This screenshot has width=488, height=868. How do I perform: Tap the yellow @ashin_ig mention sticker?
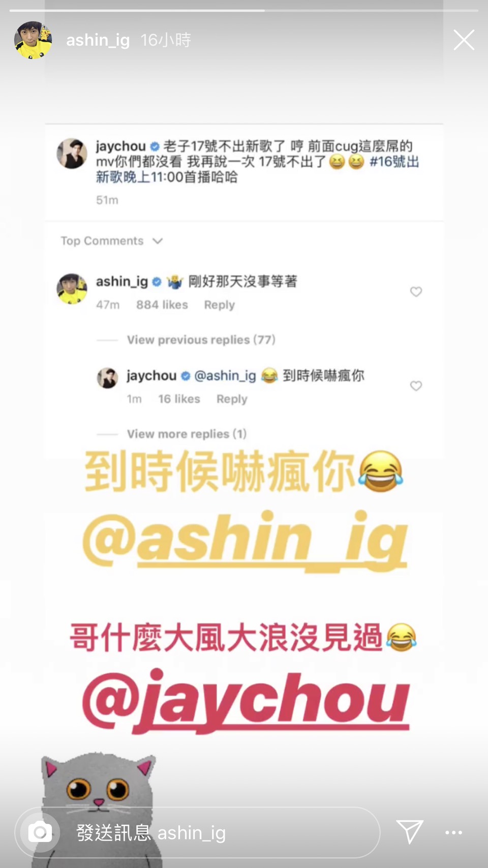(x=245, y=540)
